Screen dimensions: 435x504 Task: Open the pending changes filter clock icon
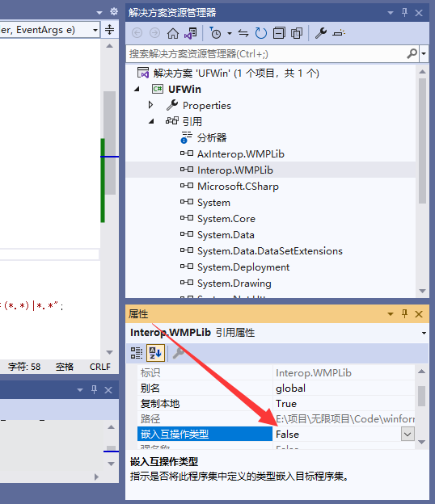(x=215, y=33)
